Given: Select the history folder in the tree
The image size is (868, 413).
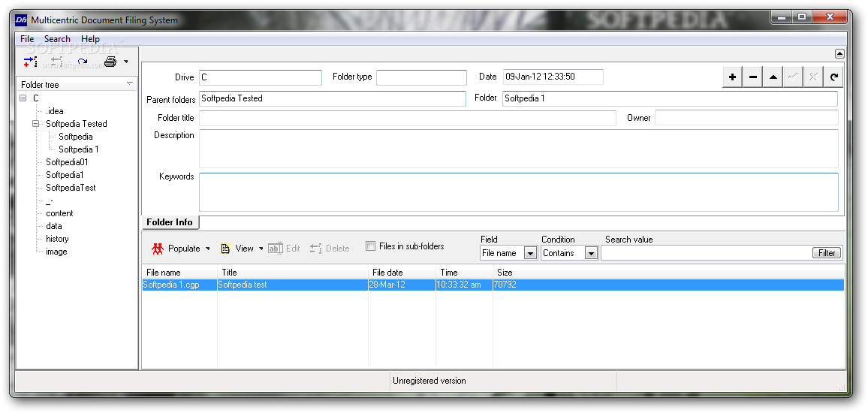Looking at the screenshot, I should tap(57, 239).
